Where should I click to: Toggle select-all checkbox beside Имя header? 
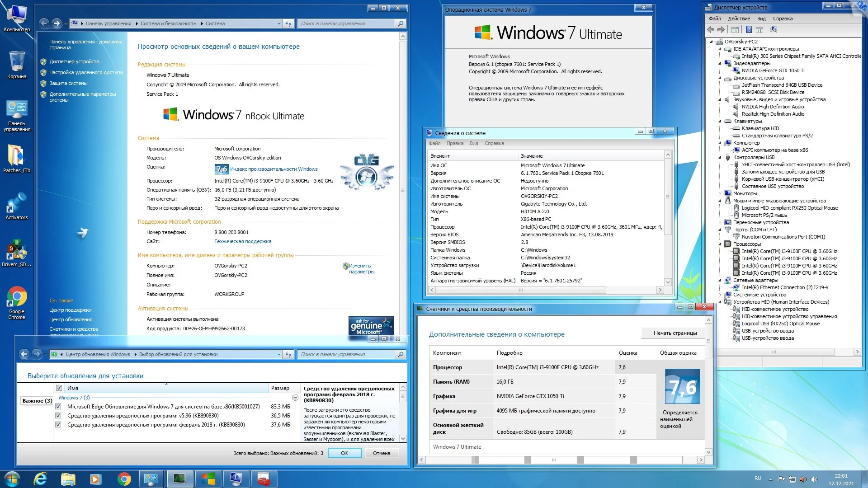pos(59,388)
